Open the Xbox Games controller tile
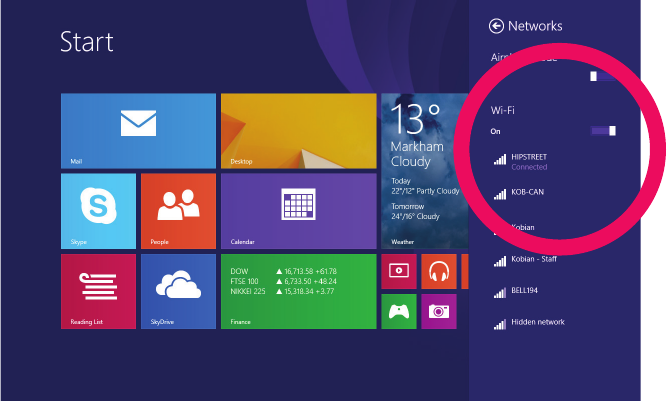The image size is (667, 401). [399, 312]
